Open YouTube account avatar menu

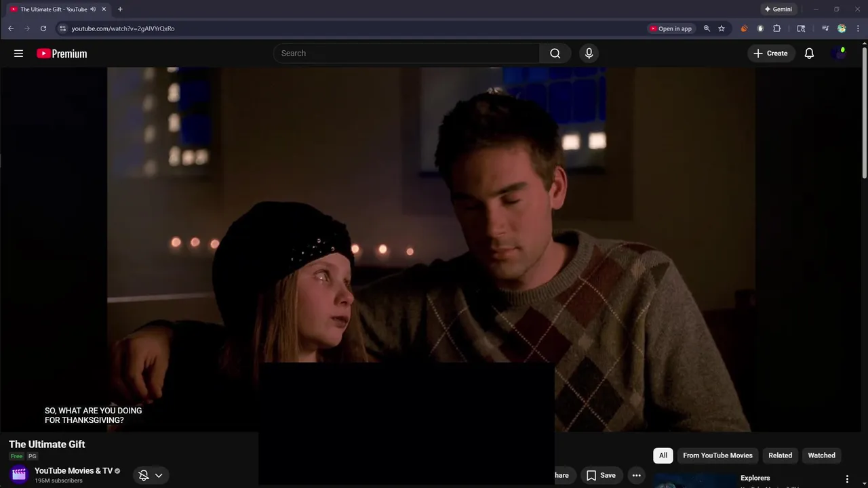pos(840,54)
